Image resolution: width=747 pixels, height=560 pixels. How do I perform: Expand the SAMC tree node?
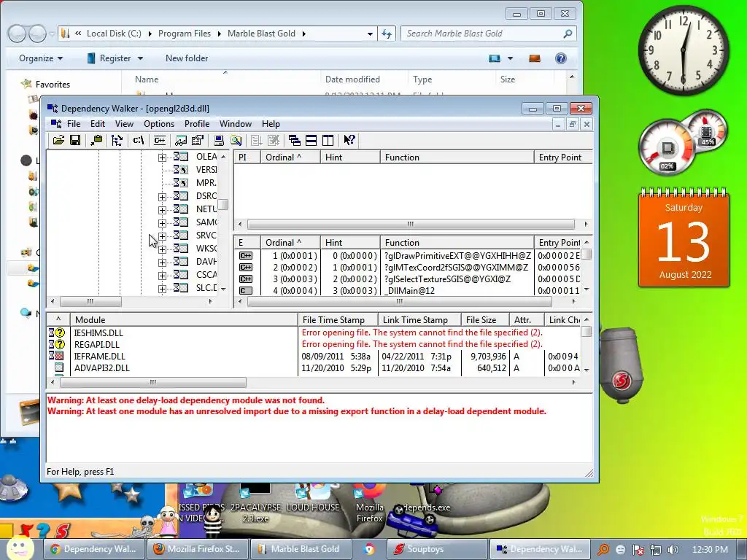[162, 223]
